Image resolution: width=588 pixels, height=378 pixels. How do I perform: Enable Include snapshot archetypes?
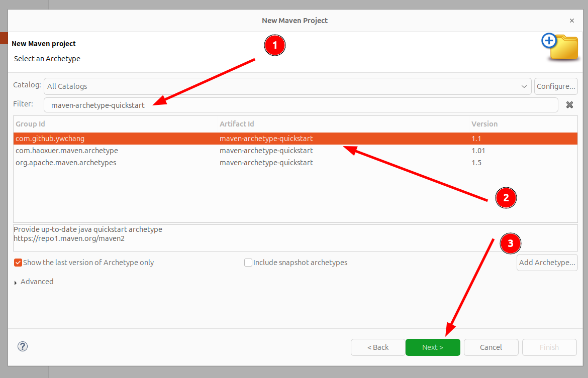tap(248, 263)
